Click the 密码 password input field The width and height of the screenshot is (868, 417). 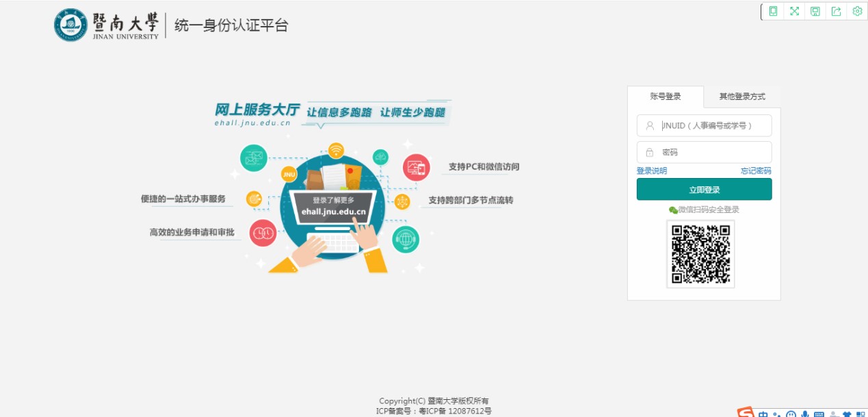[711, 152]
